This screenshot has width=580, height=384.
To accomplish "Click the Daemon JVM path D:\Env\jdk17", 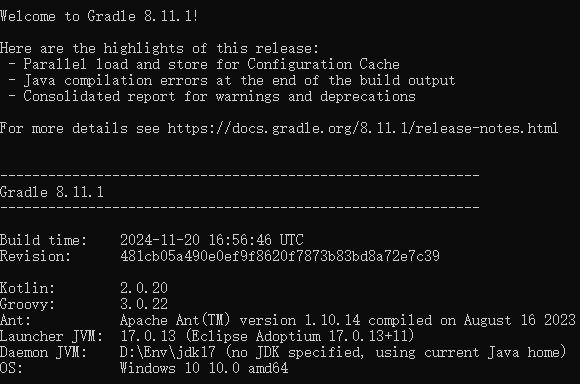I will click(168, 352).
